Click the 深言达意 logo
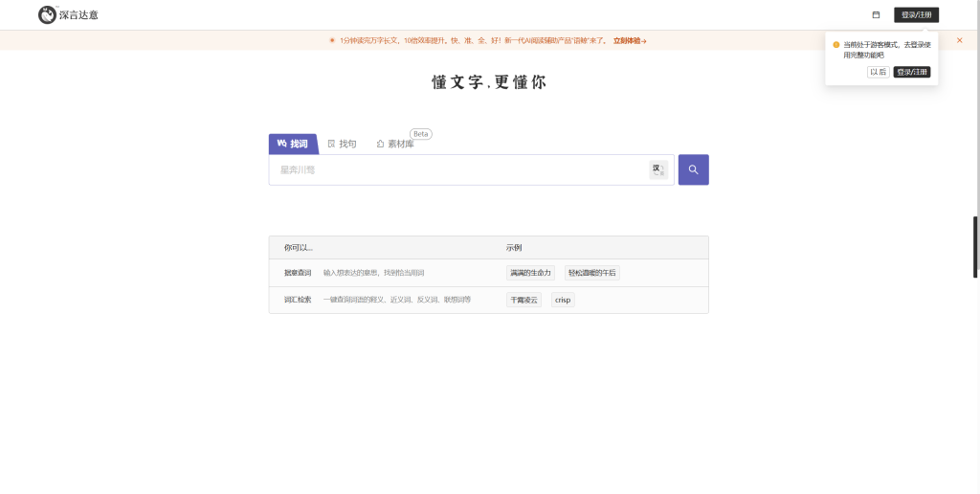 click(68, 14)
